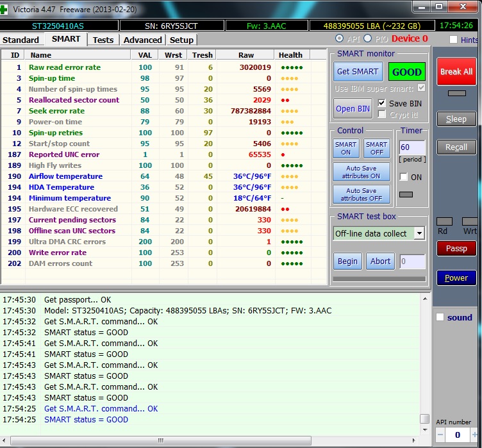Click the blue Power button

[456, 278]
